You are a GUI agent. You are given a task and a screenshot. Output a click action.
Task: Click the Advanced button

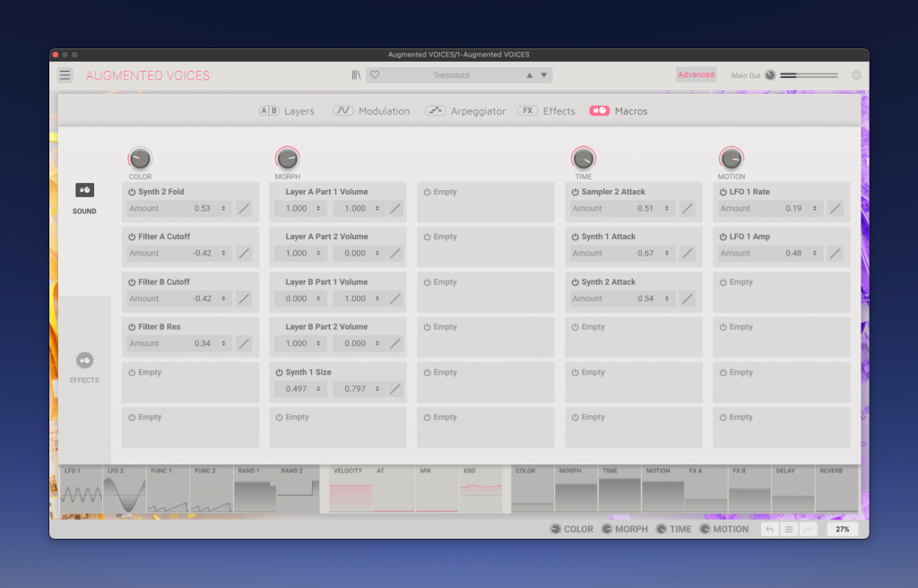696,75
